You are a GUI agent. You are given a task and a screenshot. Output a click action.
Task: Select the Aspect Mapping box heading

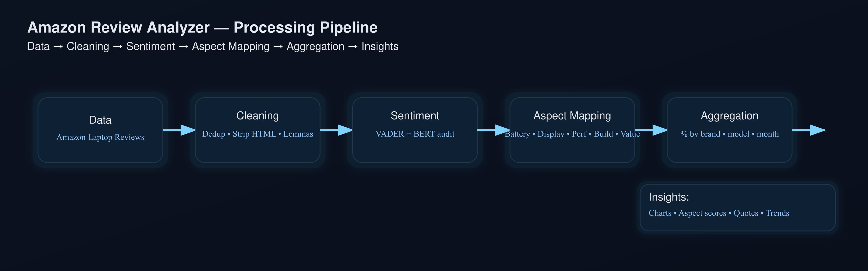coord(572,115)
